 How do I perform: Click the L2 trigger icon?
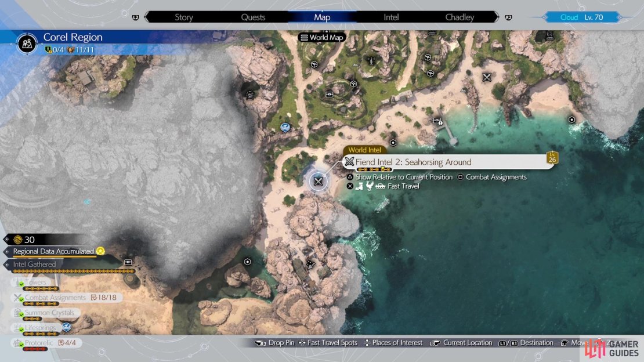[136, 17]
